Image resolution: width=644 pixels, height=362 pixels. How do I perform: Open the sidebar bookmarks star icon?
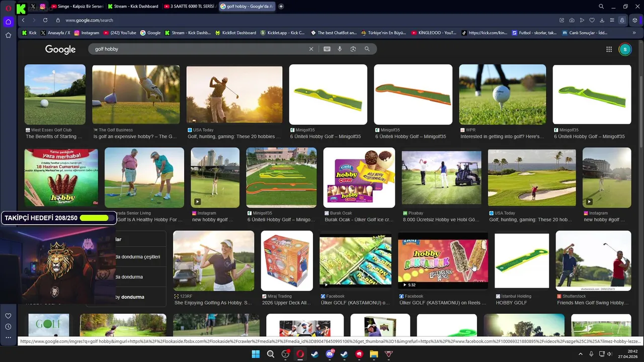point(8,35)
